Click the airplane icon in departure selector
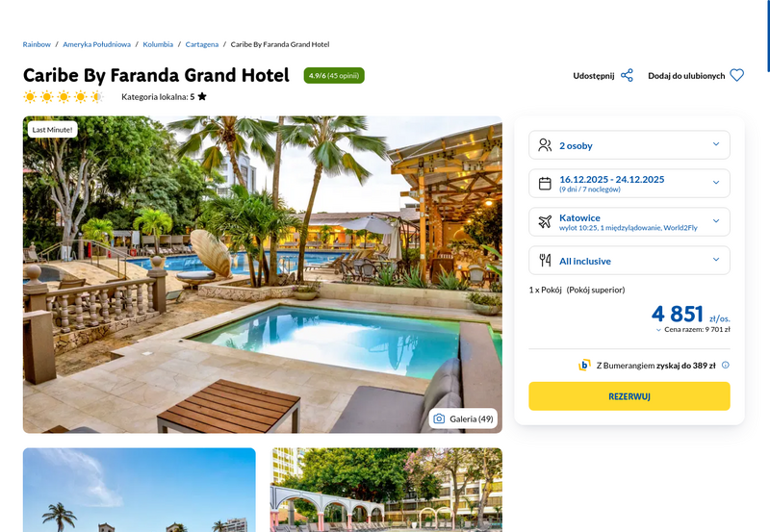 [545, 222]
